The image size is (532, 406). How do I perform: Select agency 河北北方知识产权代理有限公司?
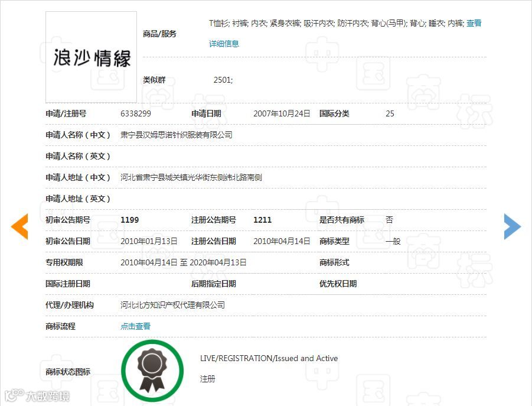click(172, 305)
